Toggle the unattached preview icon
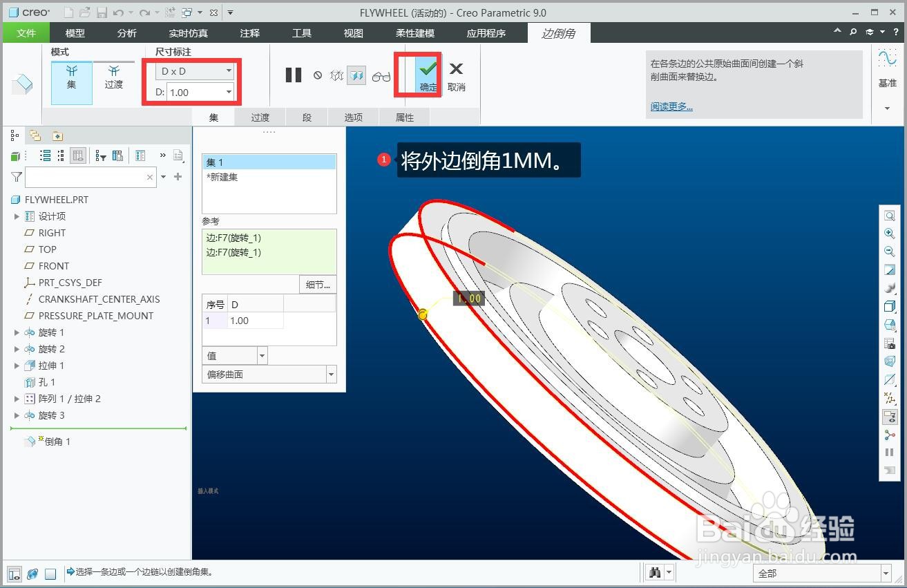907x588 pixels. tap(336, 75)
